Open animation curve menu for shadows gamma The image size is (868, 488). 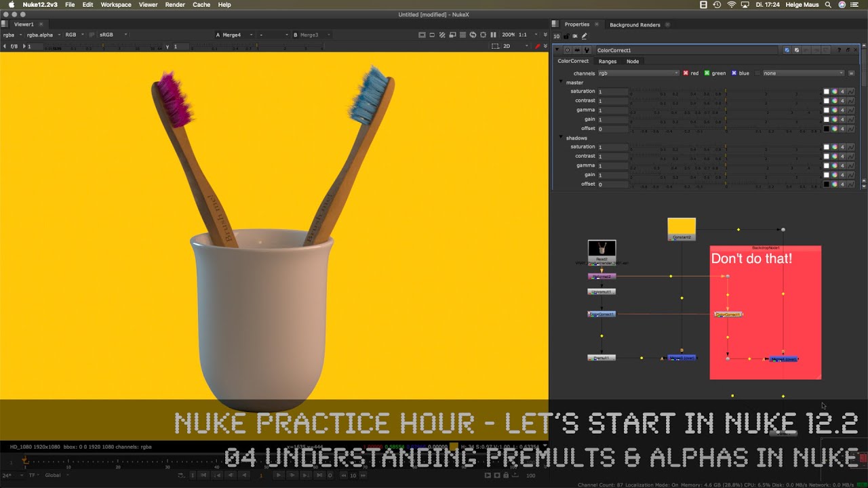[850, 165]
